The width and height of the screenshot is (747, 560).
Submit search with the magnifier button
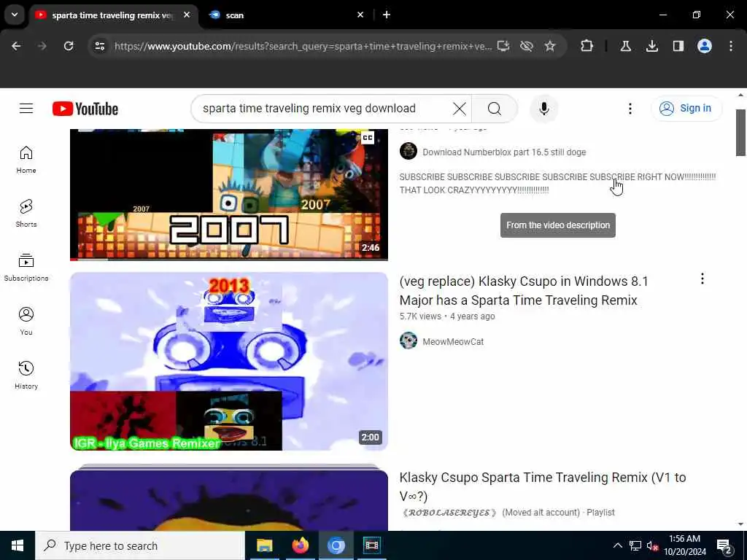pos(495,109)
